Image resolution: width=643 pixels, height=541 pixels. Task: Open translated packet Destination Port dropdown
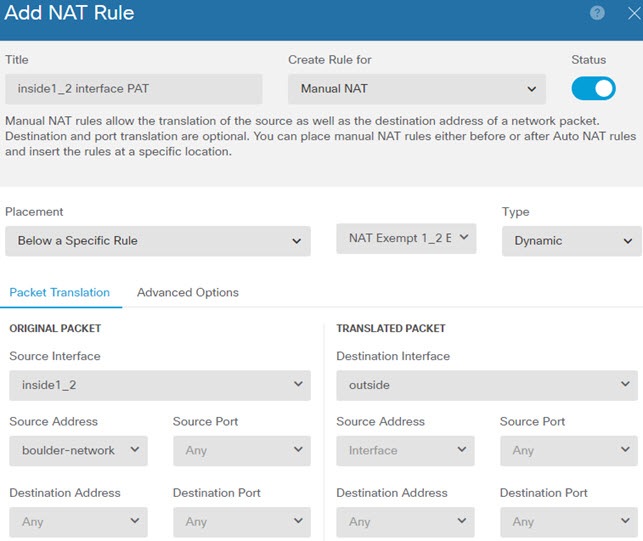[569, 522]
